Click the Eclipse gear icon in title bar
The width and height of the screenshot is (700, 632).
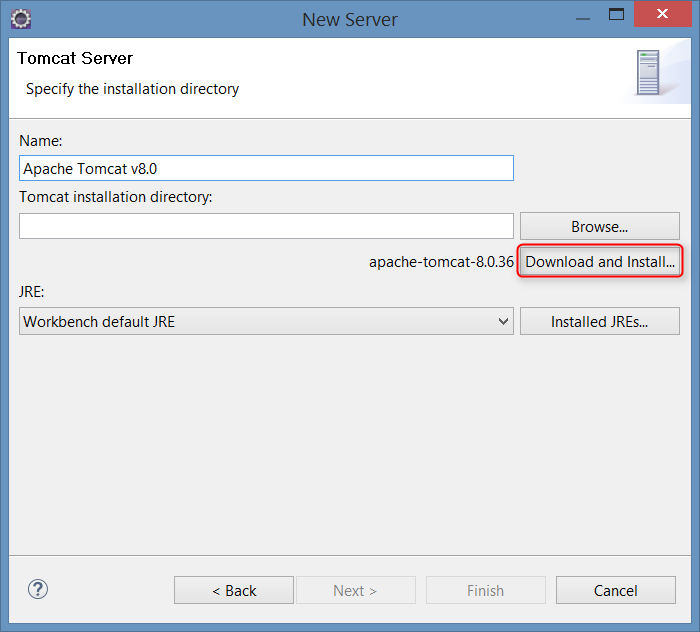(21, 19)
